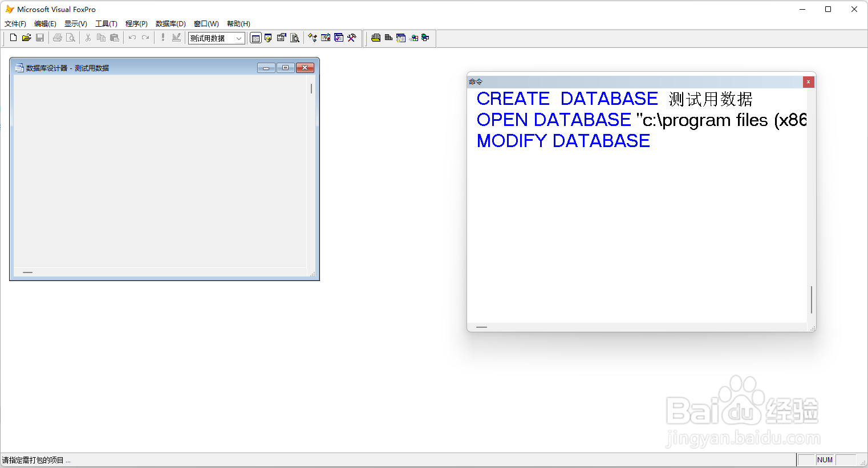Open the 程序(P) menu
Image resolution: width=868 pixels, height=468 pixels.
(136, 24)
